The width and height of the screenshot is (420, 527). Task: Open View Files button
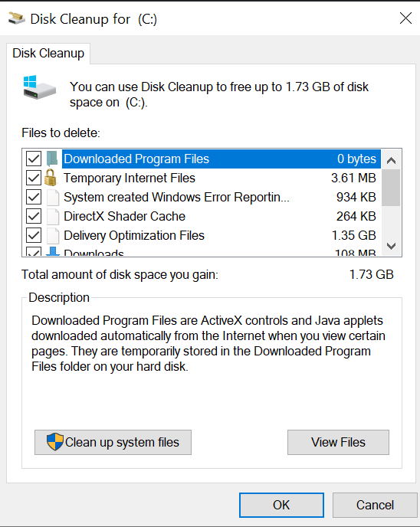(x=338, y=442)
